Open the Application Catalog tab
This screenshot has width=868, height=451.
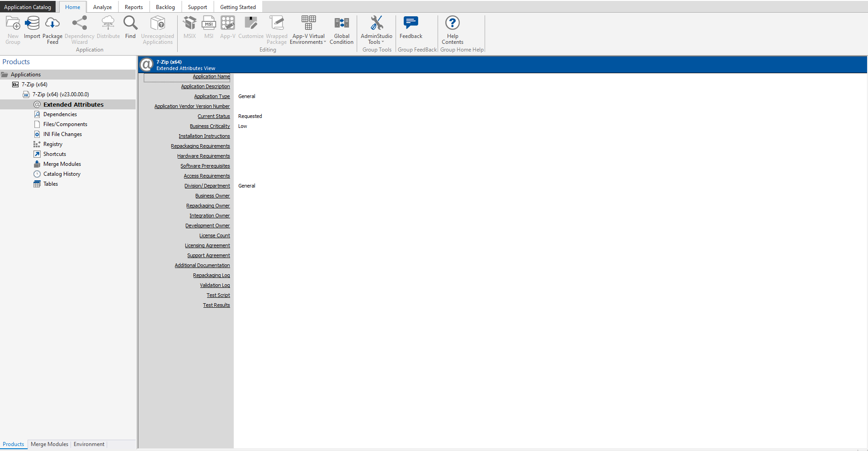point(28,7)
